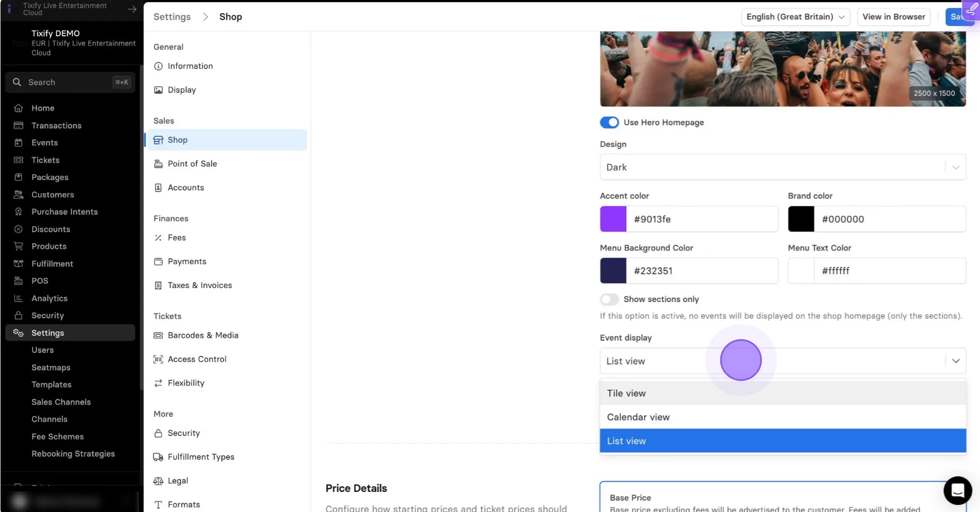Click the Discounts icon in sidebar
This screenshot has height=512, width=980.
tap(18, 229)
